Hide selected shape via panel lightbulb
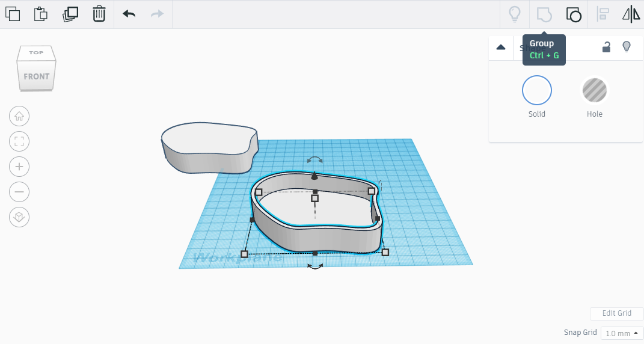 pyautogui.click(x=627, y=47)
